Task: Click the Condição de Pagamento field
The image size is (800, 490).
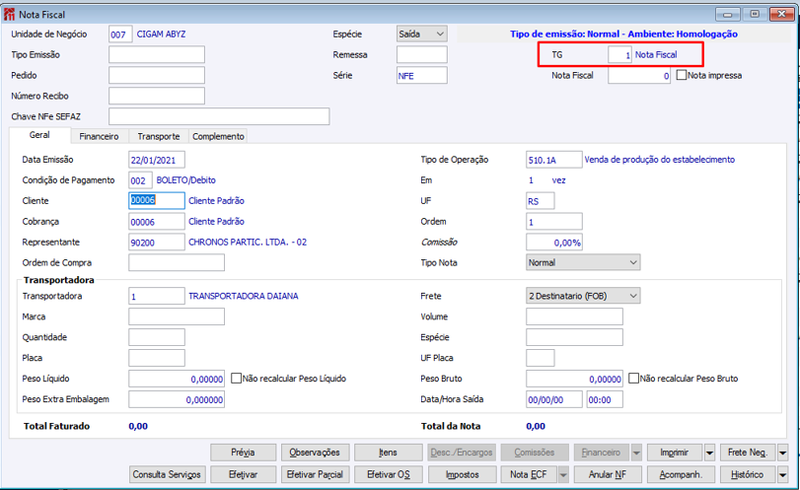Action: (140, 180)
